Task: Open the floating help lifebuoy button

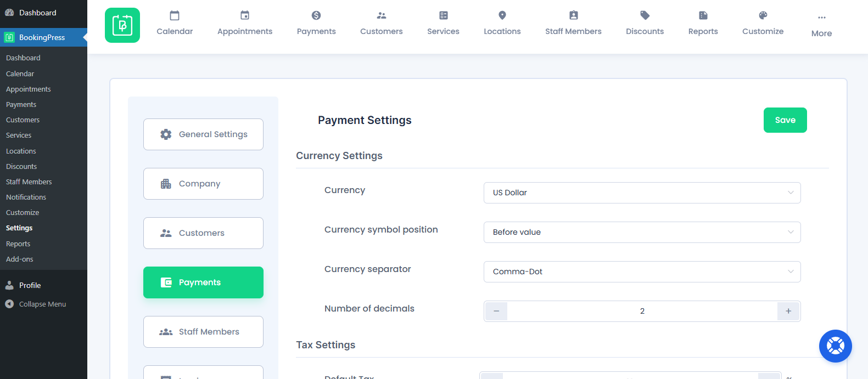Action: pyautogui.click(x=835, y=346)
